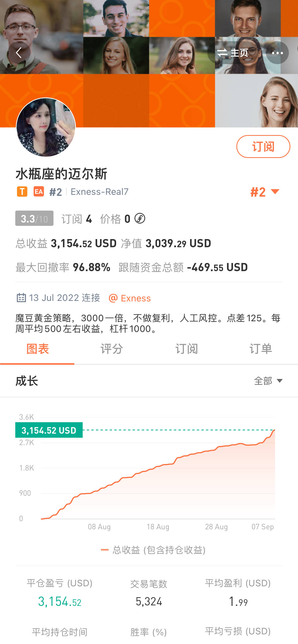Screen dimensions: 298x644
Task: Expand the #2 account dropdown
Action: pyautogui.click(x=265, y=192)
